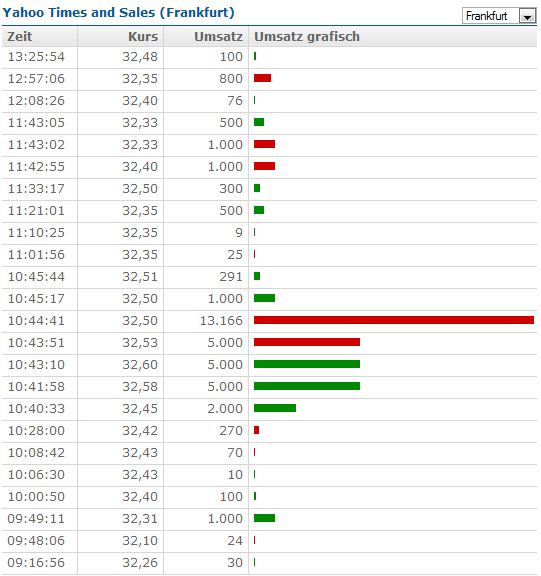Click the 'Umsatz grafisch' column header
This screenshot has width=541, height=576.
click(307, 37)
